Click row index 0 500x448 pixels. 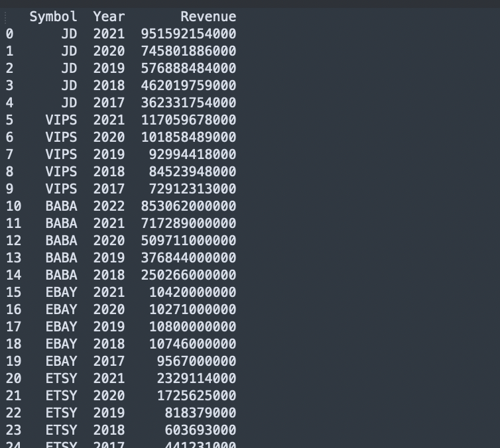pos(9,34)
